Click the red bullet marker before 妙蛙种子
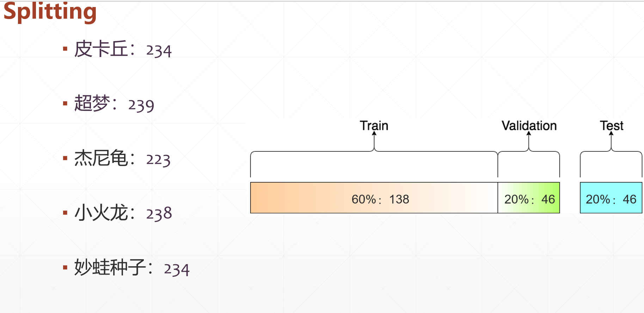This screenshot has width=644, height=313. (x=65, y=268)
